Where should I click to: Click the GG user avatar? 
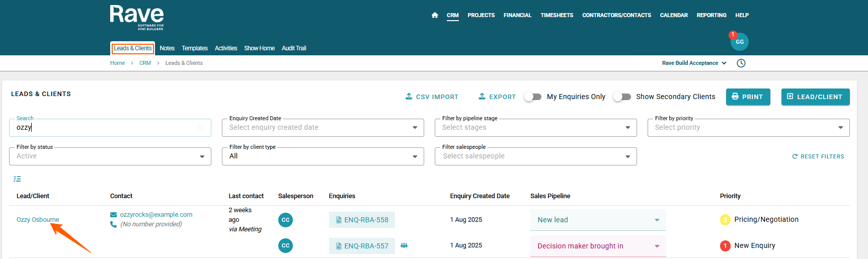pos(739,42)
